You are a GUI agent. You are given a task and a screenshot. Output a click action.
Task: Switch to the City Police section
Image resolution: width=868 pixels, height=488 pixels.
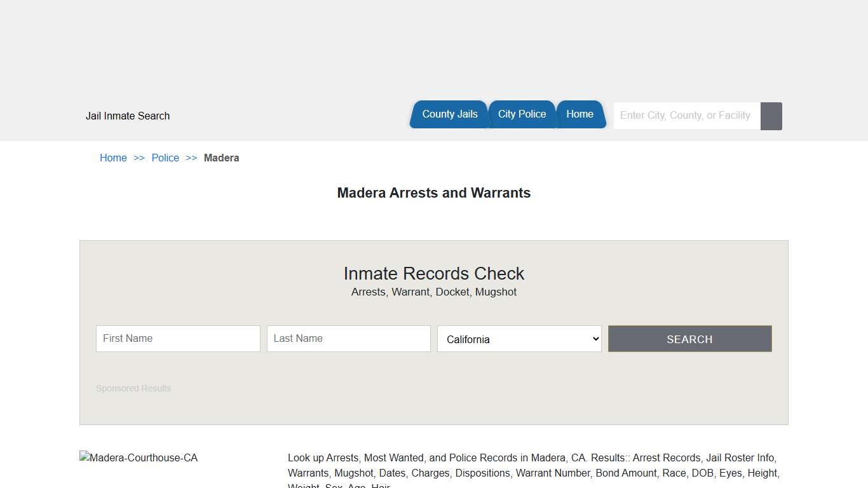click(522, 114)
